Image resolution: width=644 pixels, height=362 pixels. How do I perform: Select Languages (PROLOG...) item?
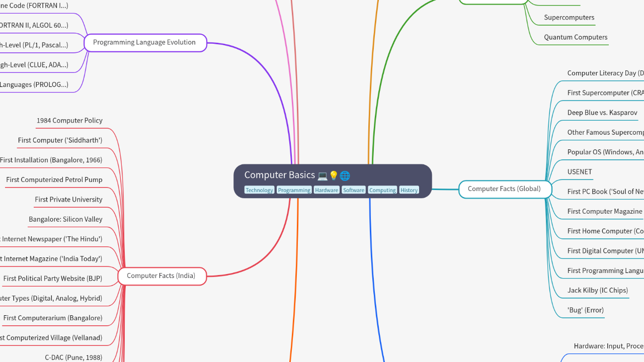(x=34, y=84)
